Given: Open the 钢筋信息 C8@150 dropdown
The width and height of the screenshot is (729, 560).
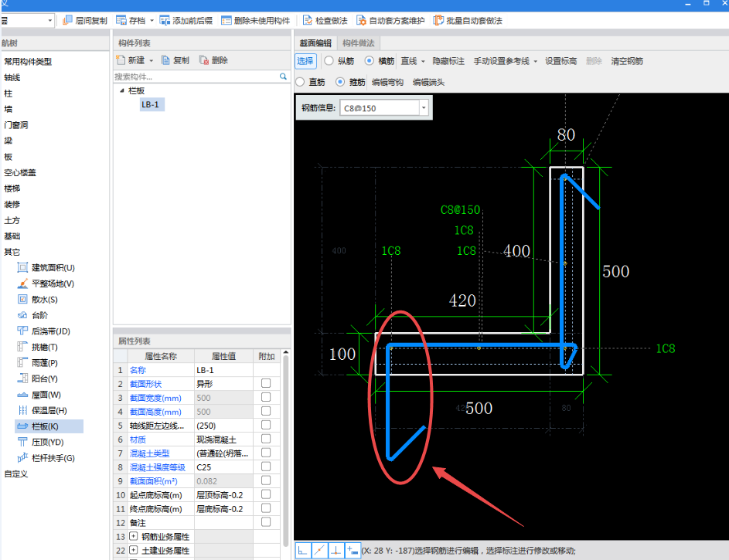Looking at the screenshot, I should tap(424, 107).
